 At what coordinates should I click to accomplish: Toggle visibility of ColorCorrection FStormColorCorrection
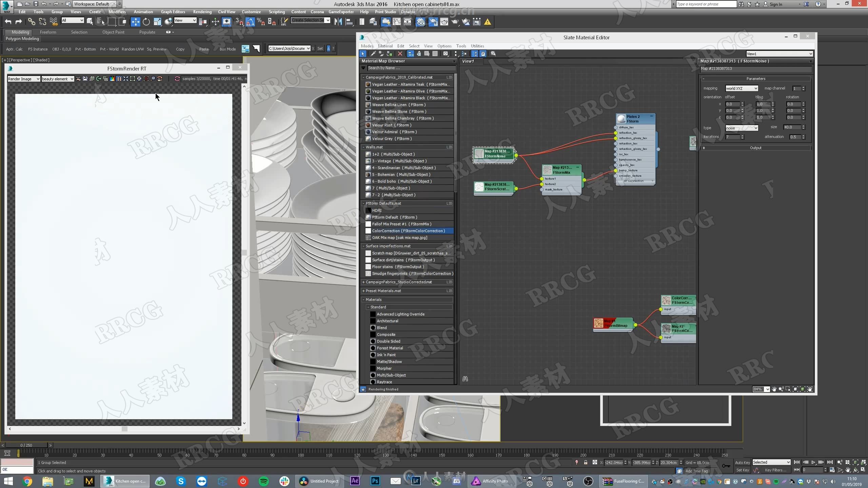[368, 230]
